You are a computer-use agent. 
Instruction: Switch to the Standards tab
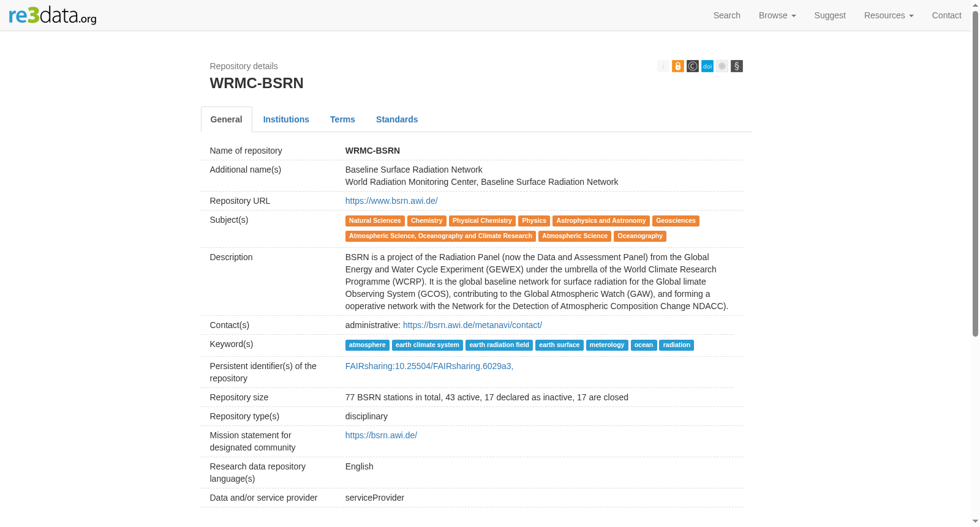pyautogui.click(x=397, y=119)
